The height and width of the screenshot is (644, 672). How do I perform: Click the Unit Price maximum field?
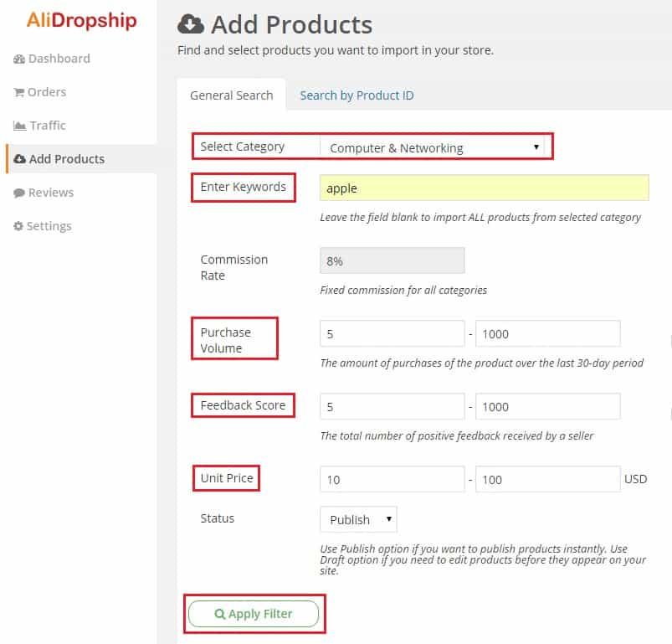pos(547,479)
